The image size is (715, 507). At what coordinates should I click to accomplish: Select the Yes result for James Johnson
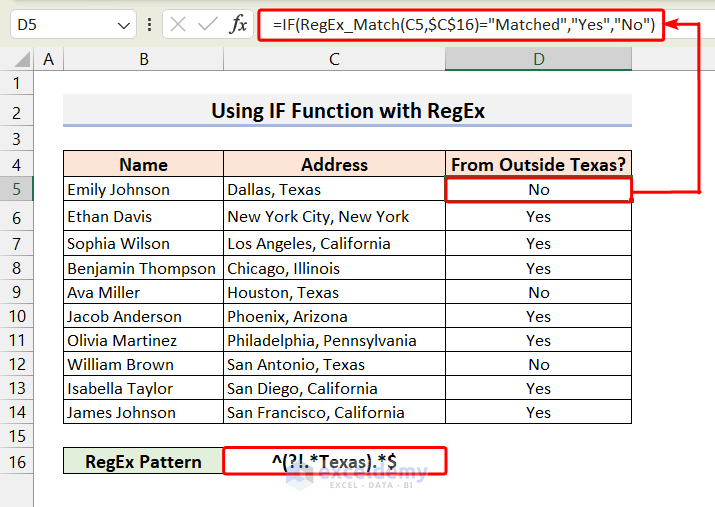click(x=539, y=412)
